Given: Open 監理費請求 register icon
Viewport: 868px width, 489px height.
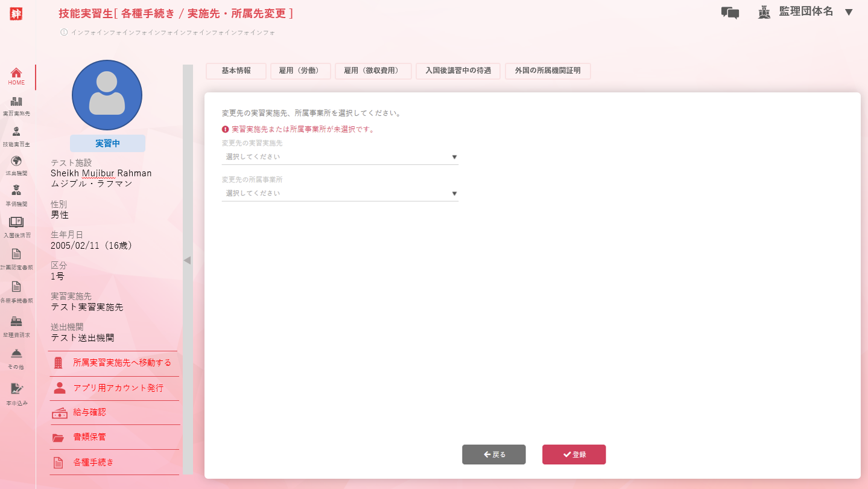Looking at the screenshot, I should [x=16, y=321].
